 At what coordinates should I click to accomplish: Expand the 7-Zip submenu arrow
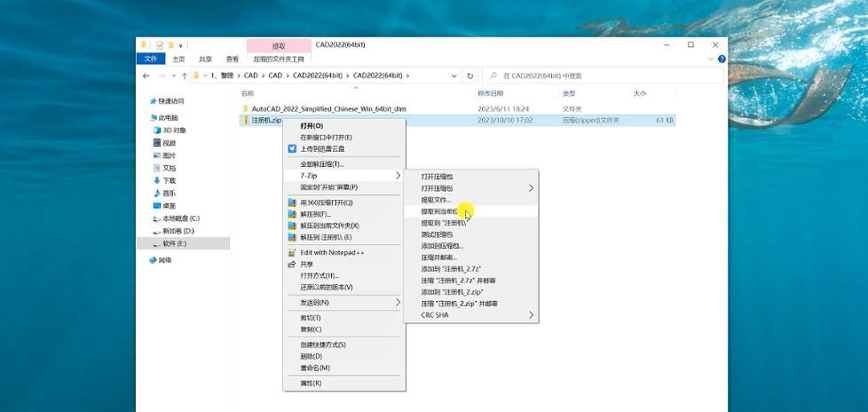pyautogui.click(x=398, y=176)
